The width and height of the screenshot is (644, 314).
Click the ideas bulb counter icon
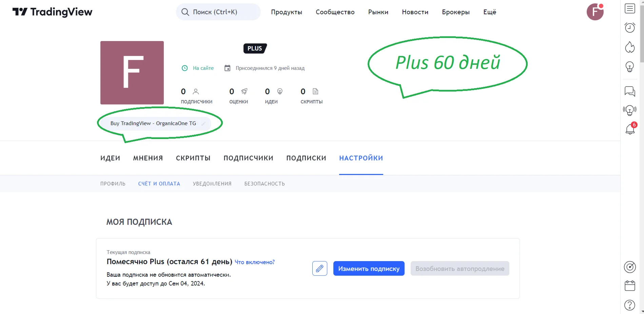coord(280,92)
